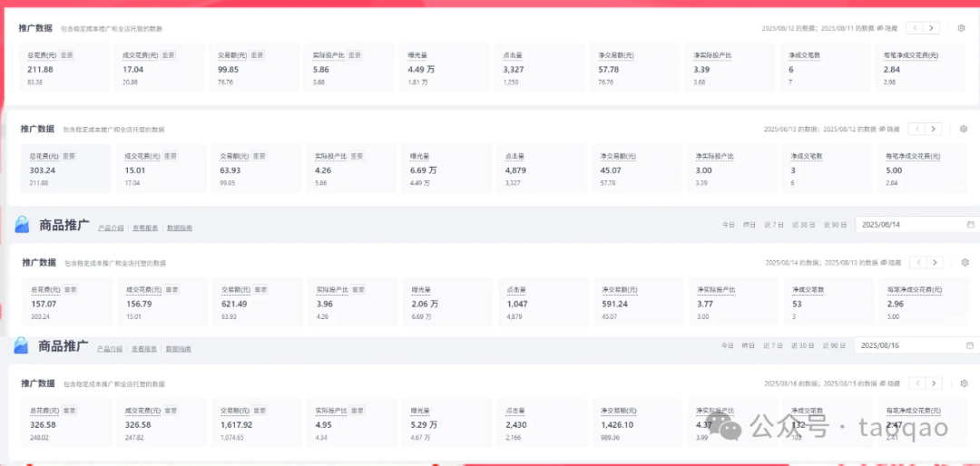Click 重要 tag on 实际投产比 card showing 4.95

(x=358, y=411)
